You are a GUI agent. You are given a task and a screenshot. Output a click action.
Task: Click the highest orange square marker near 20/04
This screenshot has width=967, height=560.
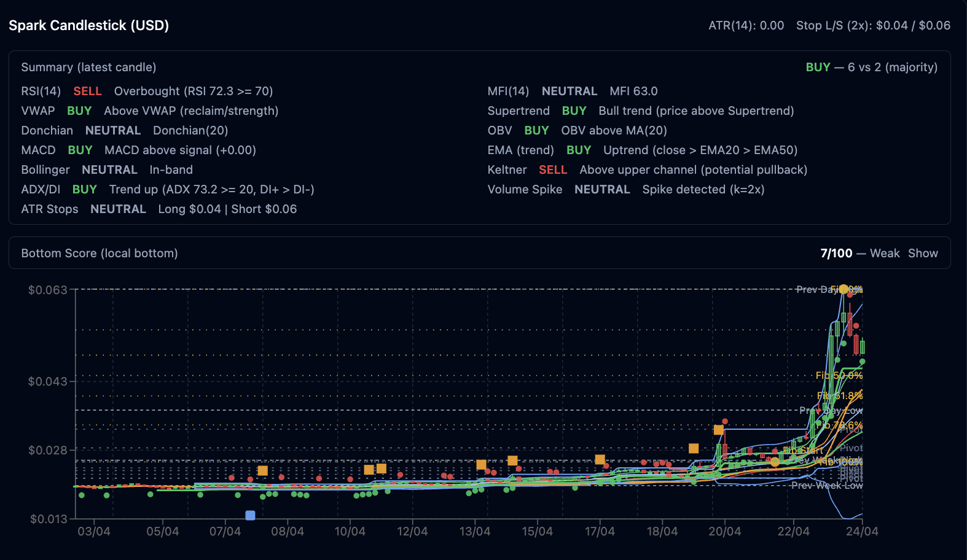718,430
